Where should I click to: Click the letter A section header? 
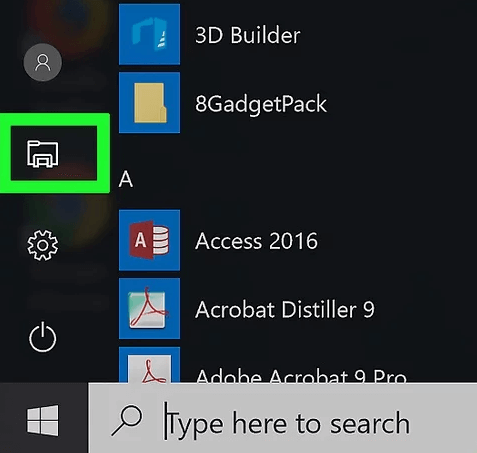pyautogui.click(x=126, y=179)
